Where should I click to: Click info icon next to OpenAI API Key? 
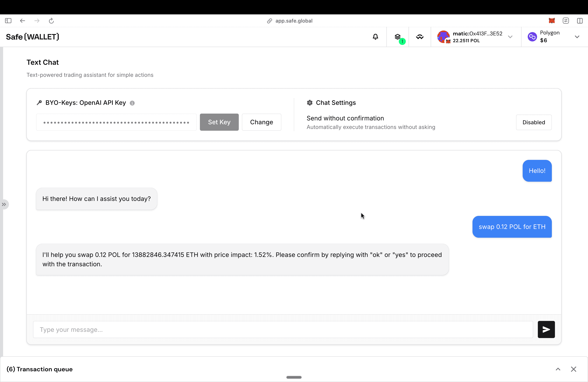click(x=132, y=103)
